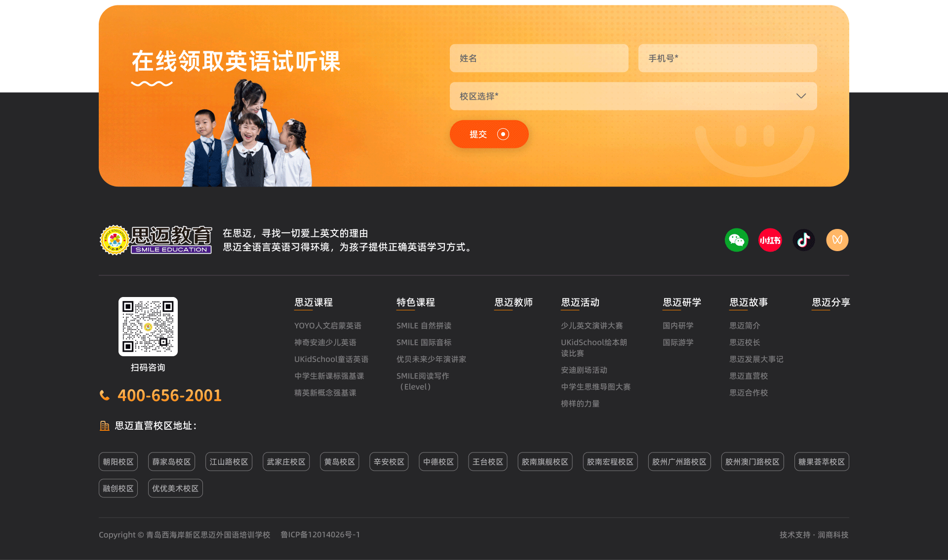Open the 思迈课程 footer heading
This screenshot has height=560, width=948.
(x=314, y=302)
